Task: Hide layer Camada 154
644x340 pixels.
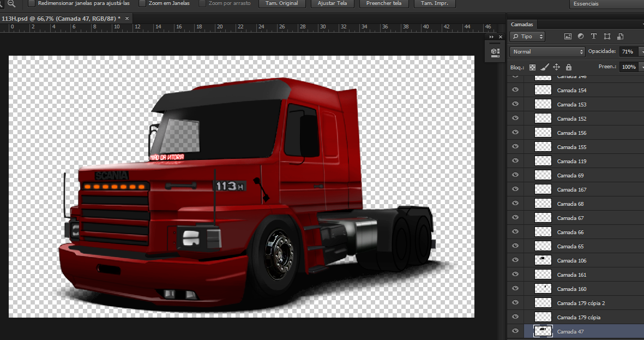Action: tap(515, 90)
